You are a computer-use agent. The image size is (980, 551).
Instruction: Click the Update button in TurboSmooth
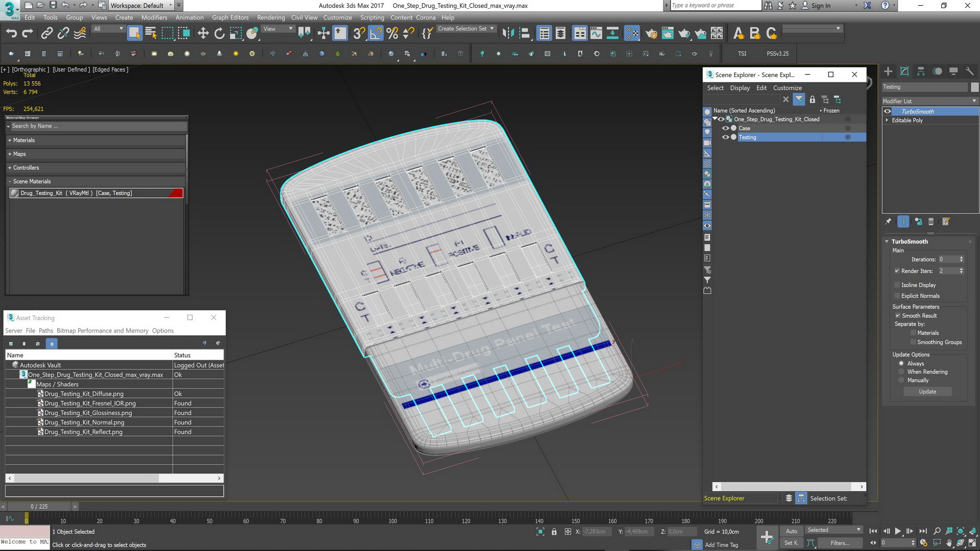click(x=927, y=392)
